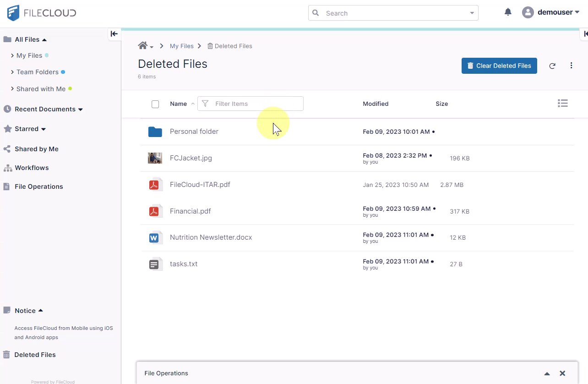Open the FCJacket.jpg image thumbnail
The width and height of the screenshot is (588, 384).
point(155,158)
